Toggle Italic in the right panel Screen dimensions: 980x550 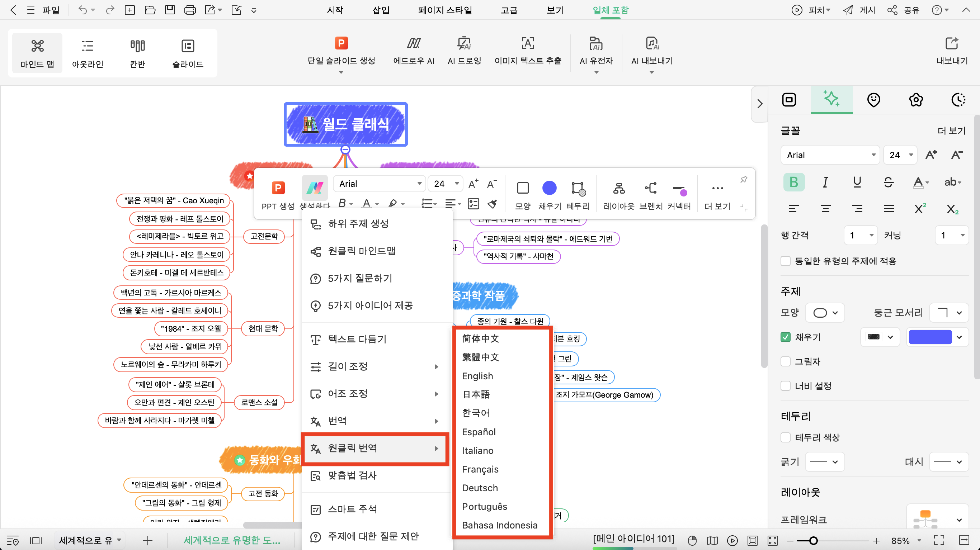825,182
